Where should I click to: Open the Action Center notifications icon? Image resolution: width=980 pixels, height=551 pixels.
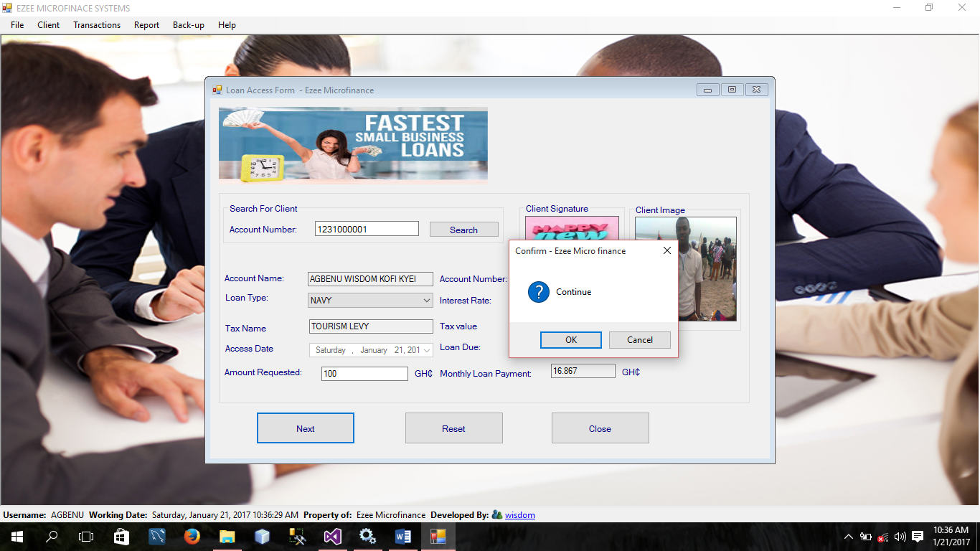[x=917, y=537]
